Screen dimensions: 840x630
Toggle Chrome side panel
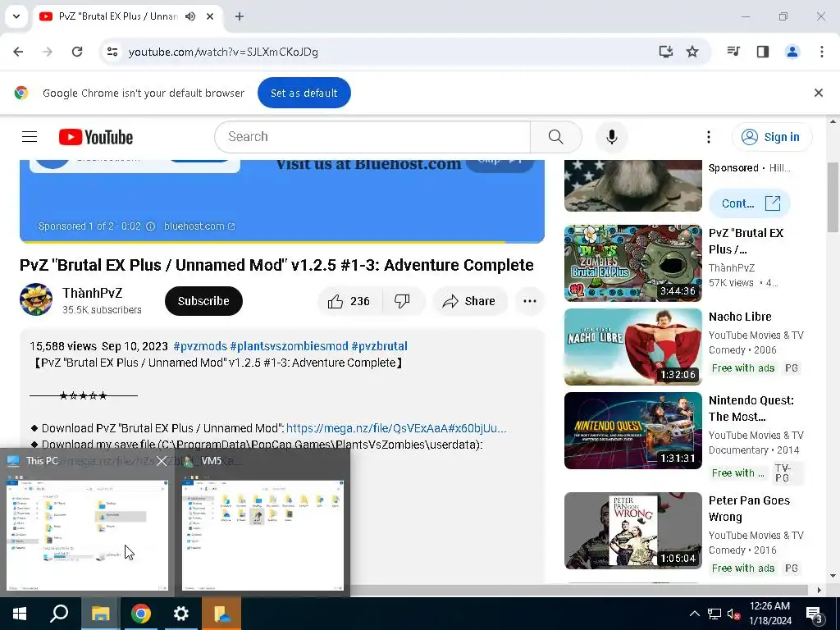[763, 52]
